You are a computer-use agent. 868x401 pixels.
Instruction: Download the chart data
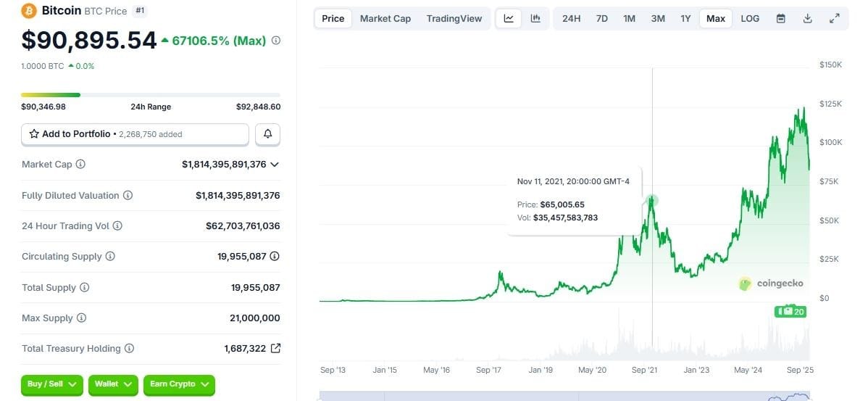pos(808,19)
